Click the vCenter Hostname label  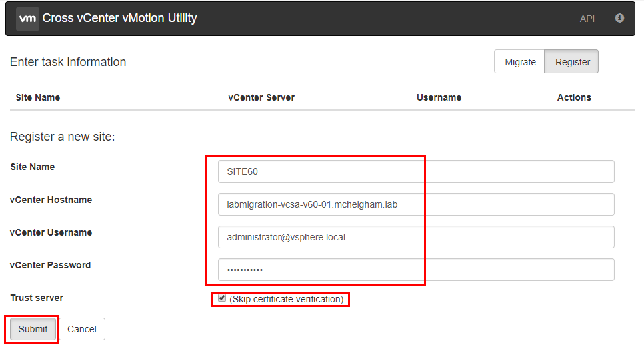tap(51, 200)
